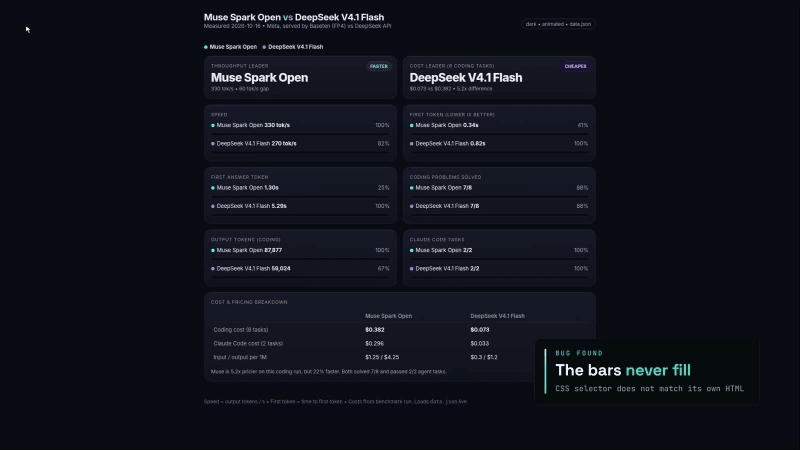Click the 41% value in First Token card
Viewport: 800px width, 450px height.
(583, 125)
